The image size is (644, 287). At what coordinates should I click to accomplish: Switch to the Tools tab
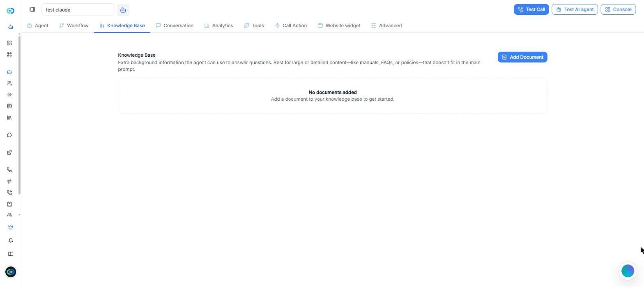tap(254, 25)
